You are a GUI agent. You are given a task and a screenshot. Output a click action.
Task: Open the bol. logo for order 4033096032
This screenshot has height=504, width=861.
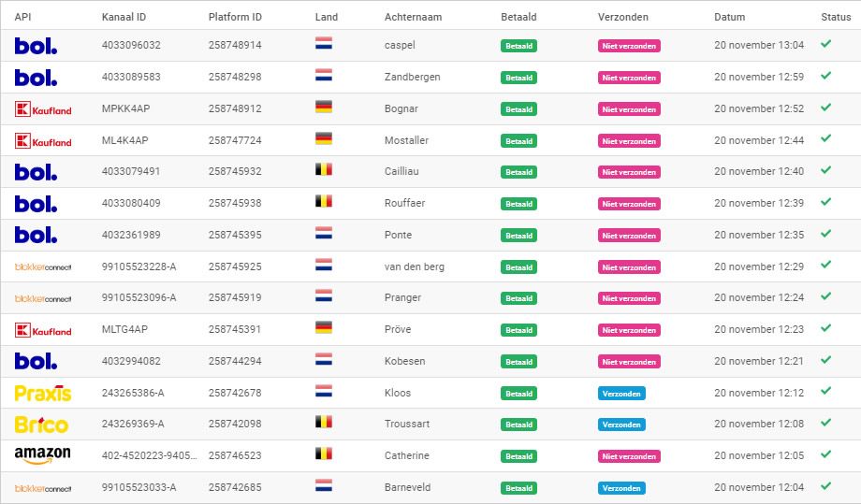[36, 46]
